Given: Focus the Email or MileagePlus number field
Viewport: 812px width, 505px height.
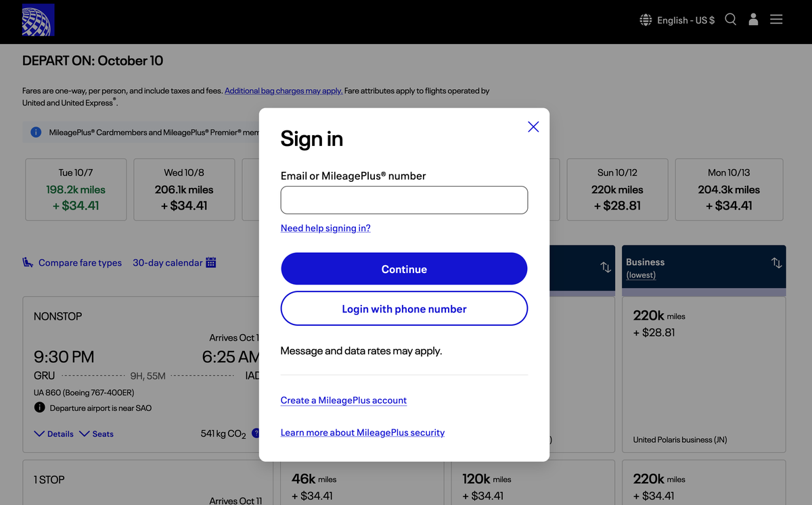Looking at the screenshot, I should (x=404, y=200).
